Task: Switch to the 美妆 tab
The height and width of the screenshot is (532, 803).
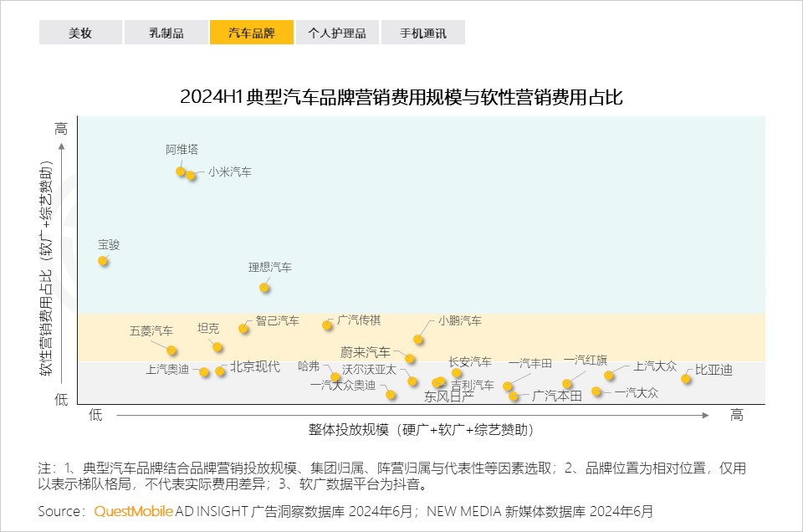Action: pos(80,33)
